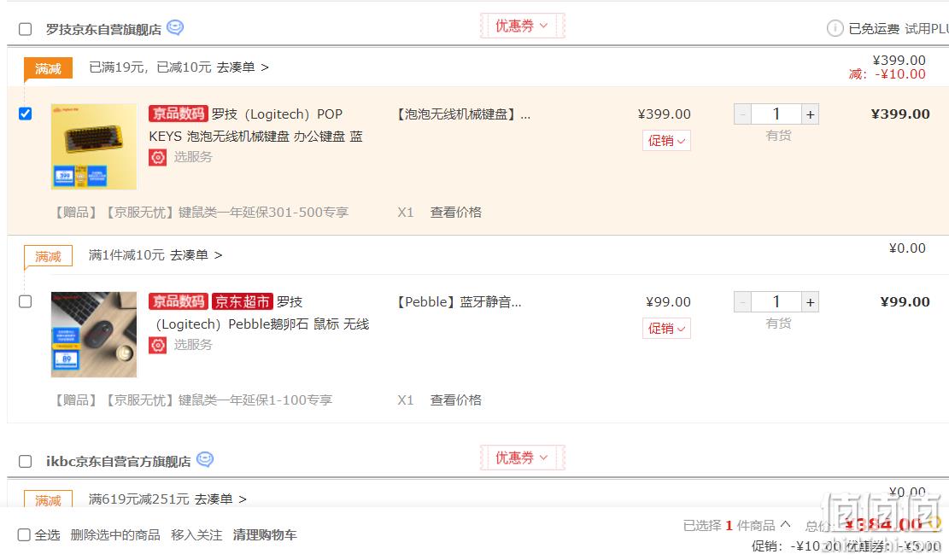The height and width of the screenshot is (560, 949).
Task: Click quantity field of POP KEYS keyboard
Action: point(776,114)
